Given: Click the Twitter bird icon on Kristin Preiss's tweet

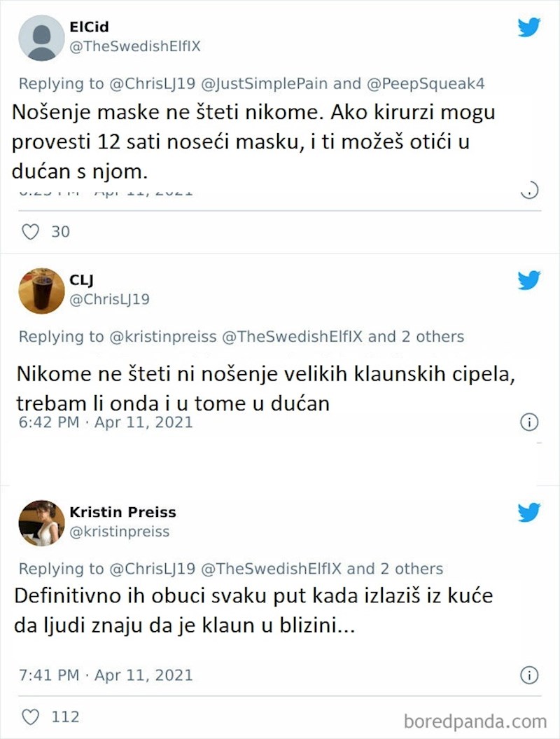Looking at the screenshot, I should [x=529, y=513].
